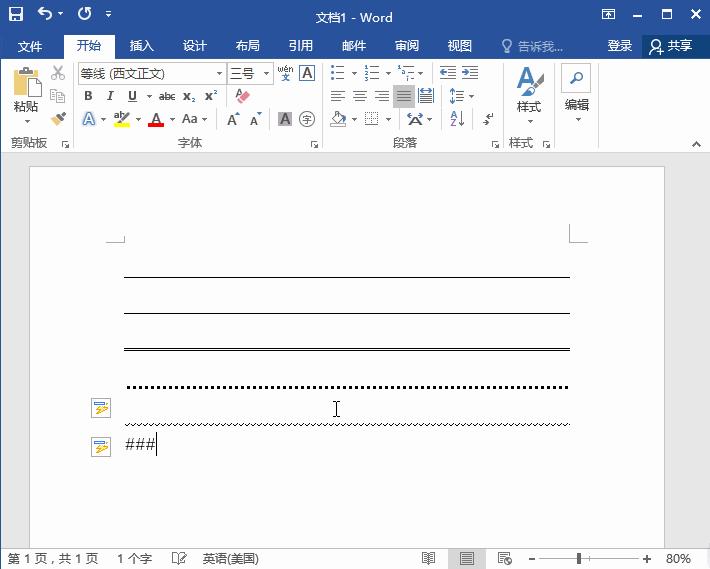Save the document with the floppy icon
Viewport: 710px width, 569px height.
point(15,14)
